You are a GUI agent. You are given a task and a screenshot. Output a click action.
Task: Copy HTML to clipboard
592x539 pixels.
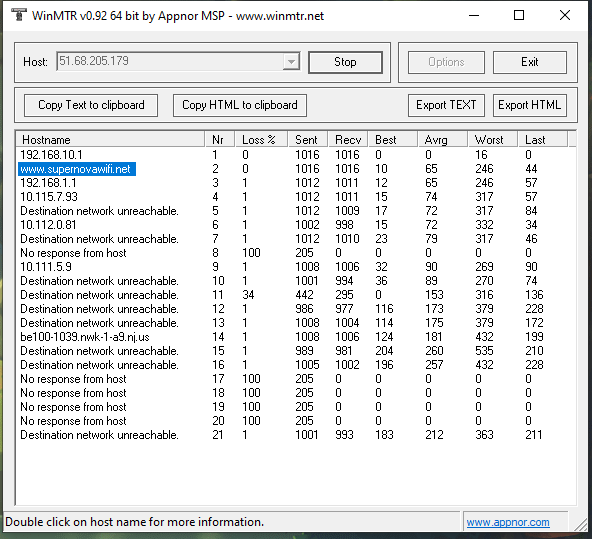pos(240,105)
